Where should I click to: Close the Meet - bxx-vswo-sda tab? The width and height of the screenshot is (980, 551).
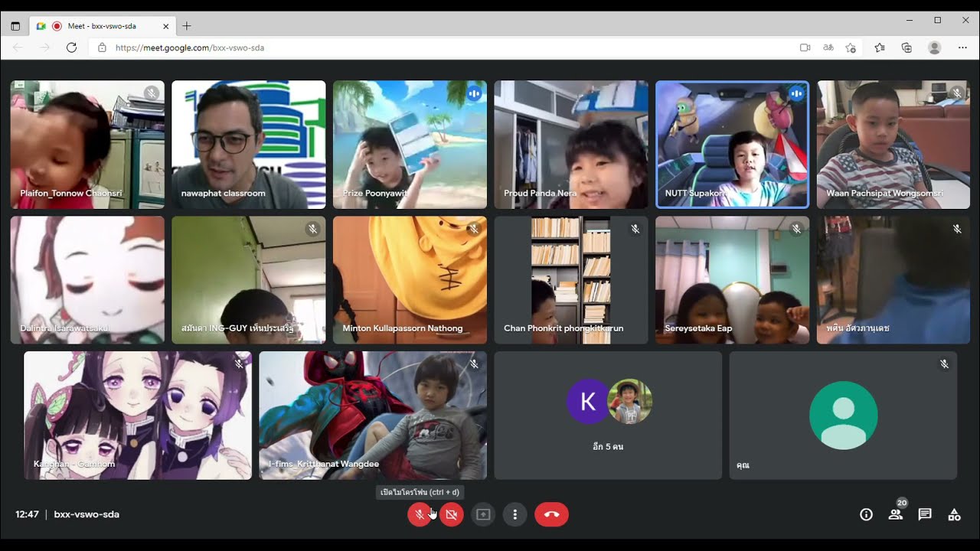pyautogui.click(x=166, y=26)
